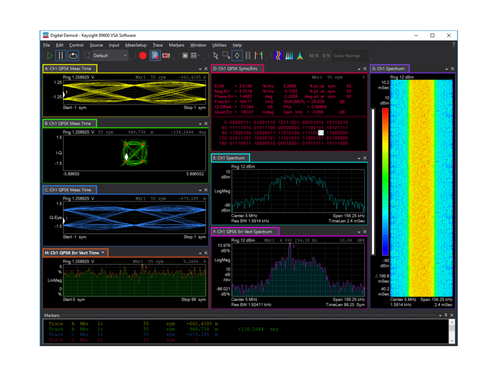Screen dimensions: 500x381
Task: Open the Markers menu
Action: pyautogui.click(x=176, y=45)
